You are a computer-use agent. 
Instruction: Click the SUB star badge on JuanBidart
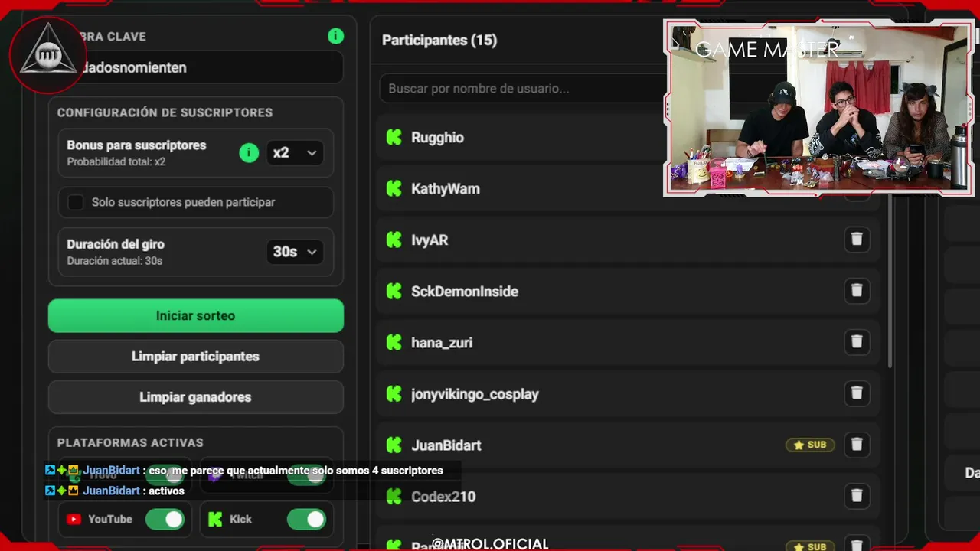pos(810,445)
